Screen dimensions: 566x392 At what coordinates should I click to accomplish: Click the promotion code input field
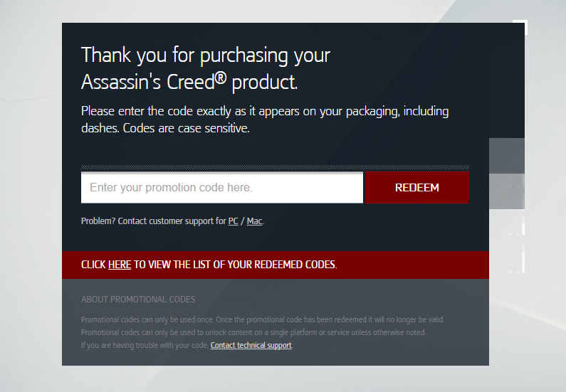[x=221, y=188]
